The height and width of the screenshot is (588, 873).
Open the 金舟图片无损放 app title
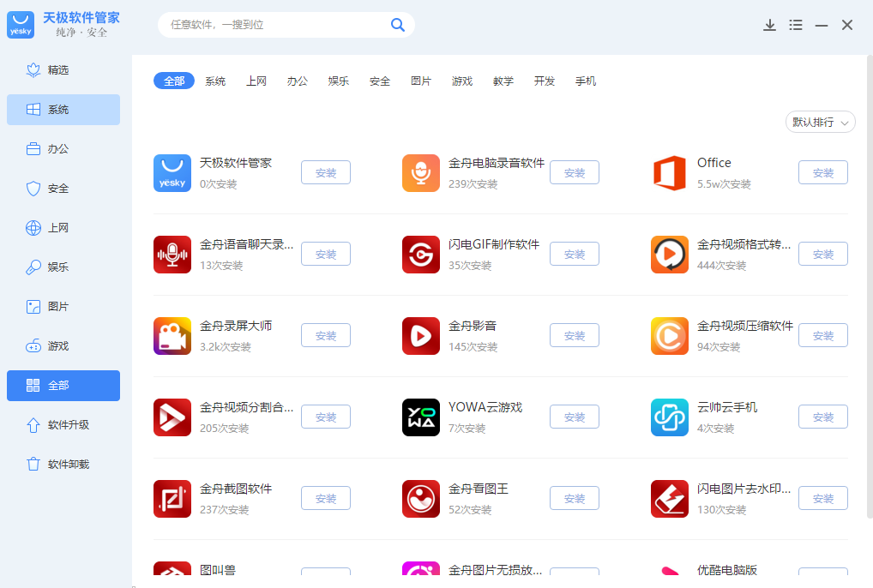click(496, 570)
